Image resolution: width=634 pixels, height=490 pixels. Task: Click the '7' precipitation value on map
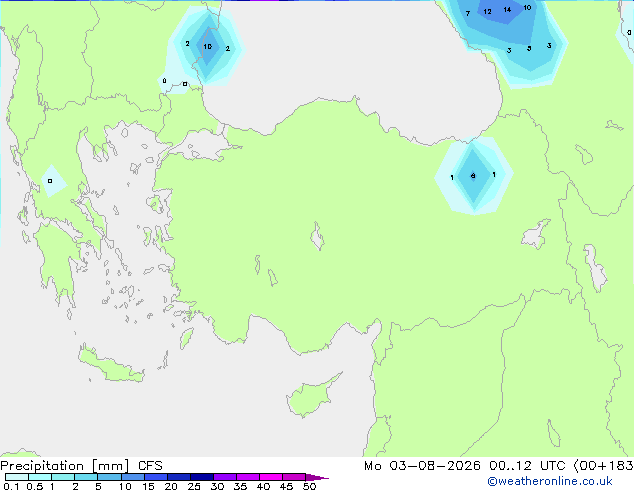click(468, 14)
